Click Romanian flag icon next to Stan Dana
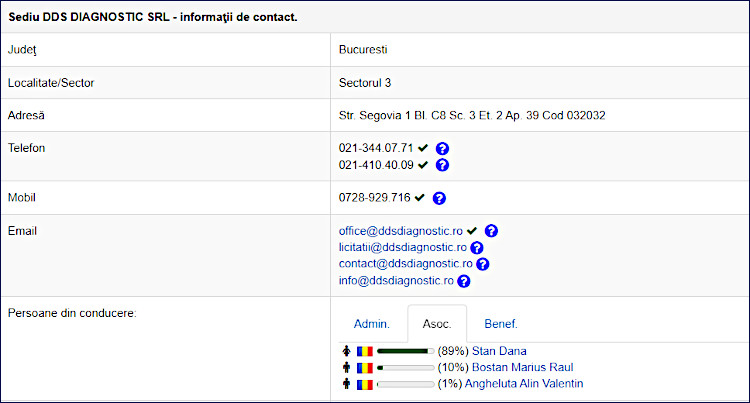Viewport: 750px width, 403px height. click(x=365, y=351)
